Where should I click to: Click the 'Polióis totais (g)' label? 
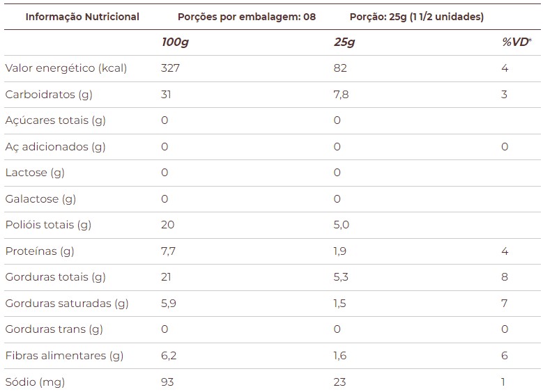point(48,225)
